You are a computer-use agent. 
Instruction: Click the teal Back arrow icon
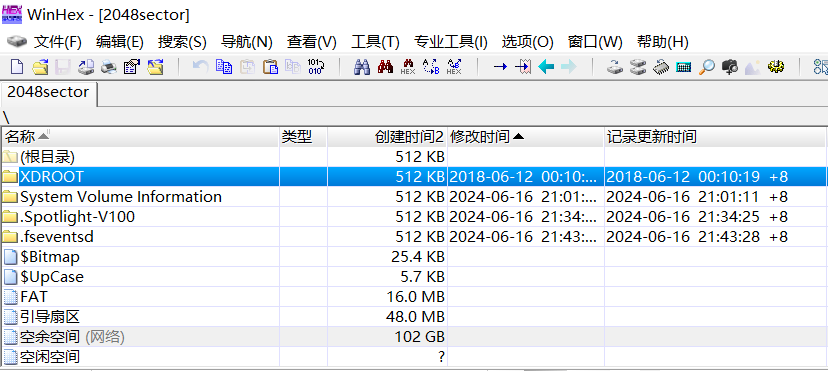pyautogui.click(x=546, y=67)
